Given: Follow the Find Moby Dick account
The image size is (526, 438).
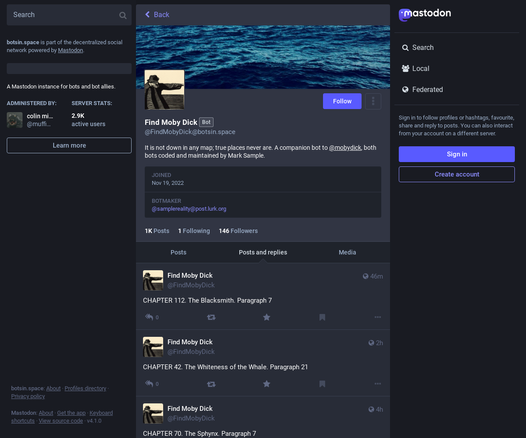Looking at the screenshot, I should pyautogui.click(x=342, y=101).
